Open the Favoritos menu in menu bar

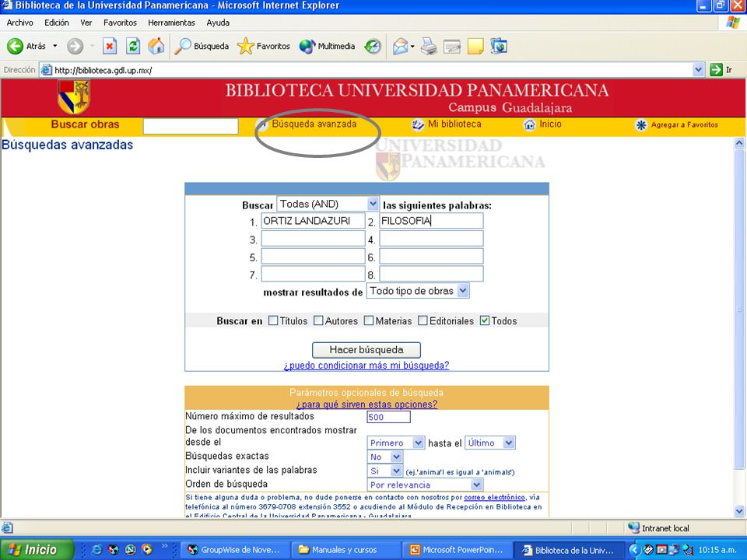pyautogui.click(x=120, y=23)
